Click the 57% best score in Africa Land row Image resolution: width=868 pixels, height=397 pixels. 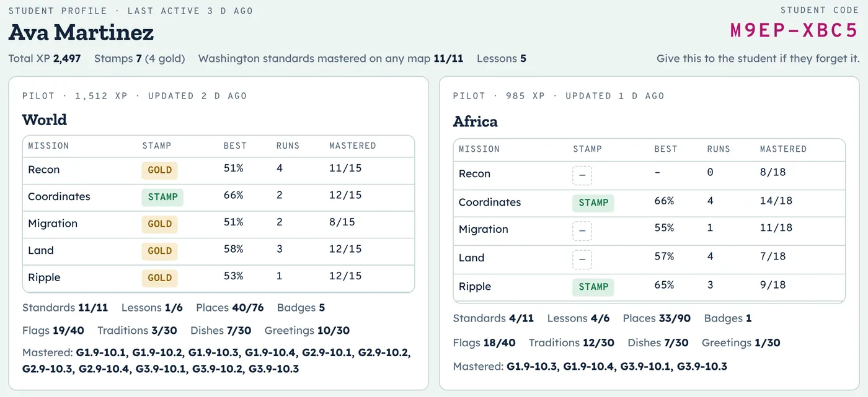coord(665,256)
